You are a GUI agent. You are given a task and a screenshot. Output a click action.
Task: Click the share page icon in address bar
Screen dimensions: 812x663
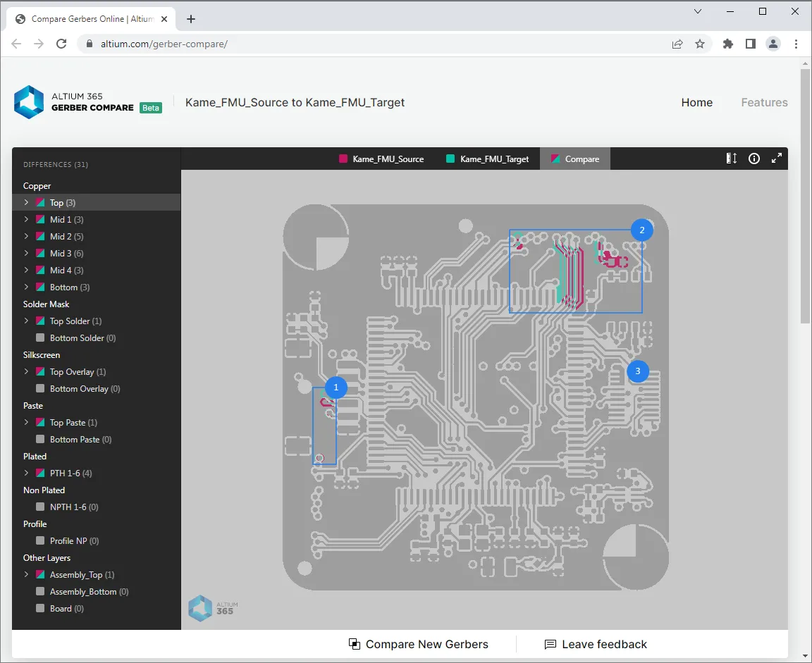tap(677, 44)
